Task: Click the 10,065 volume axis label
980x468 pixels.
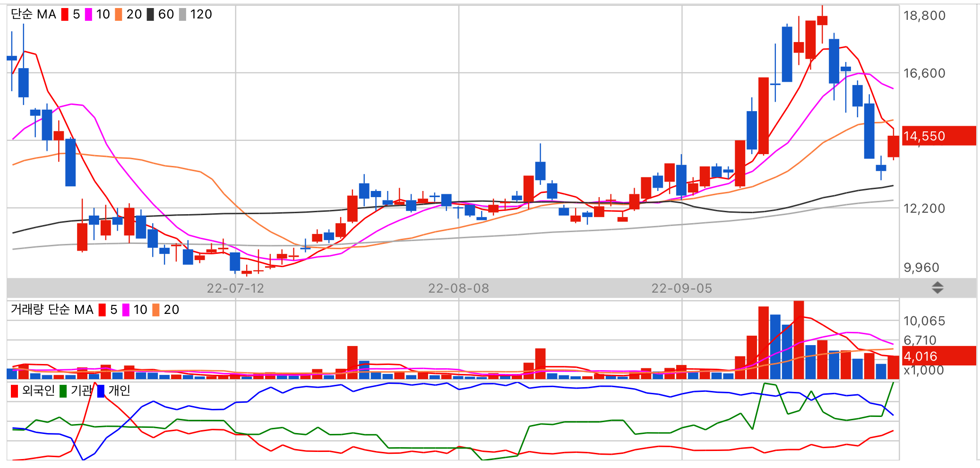Action: tap(924, 321)
